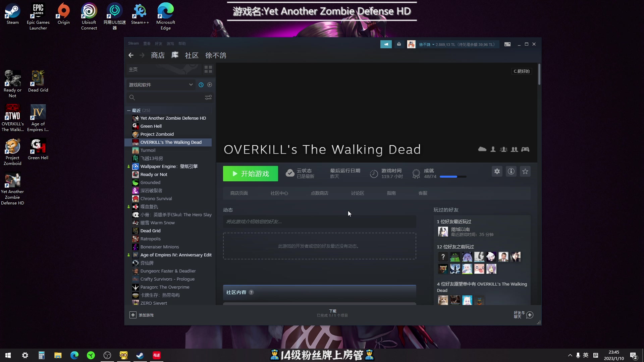644x362 pixels.
Task: Go to 商店 store tab
Action: (x=158, y=55)
